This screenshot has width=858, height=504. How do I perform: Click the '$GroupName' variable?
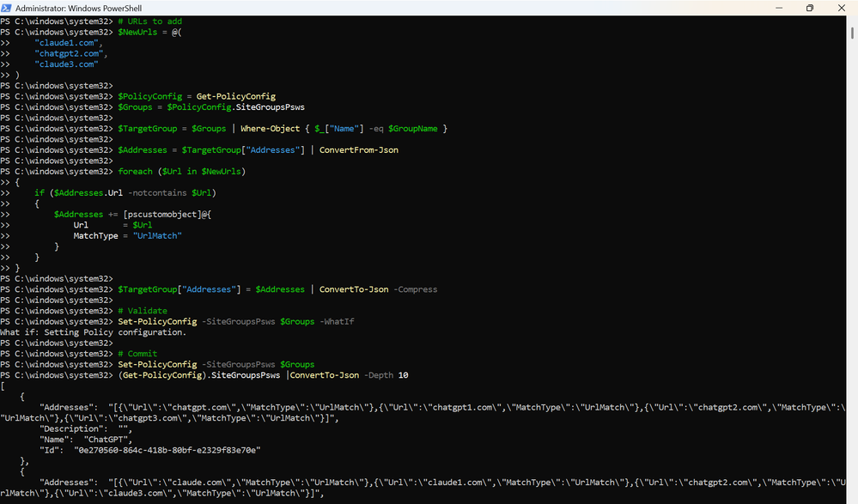pyautogui.click(x=413, y=129)
